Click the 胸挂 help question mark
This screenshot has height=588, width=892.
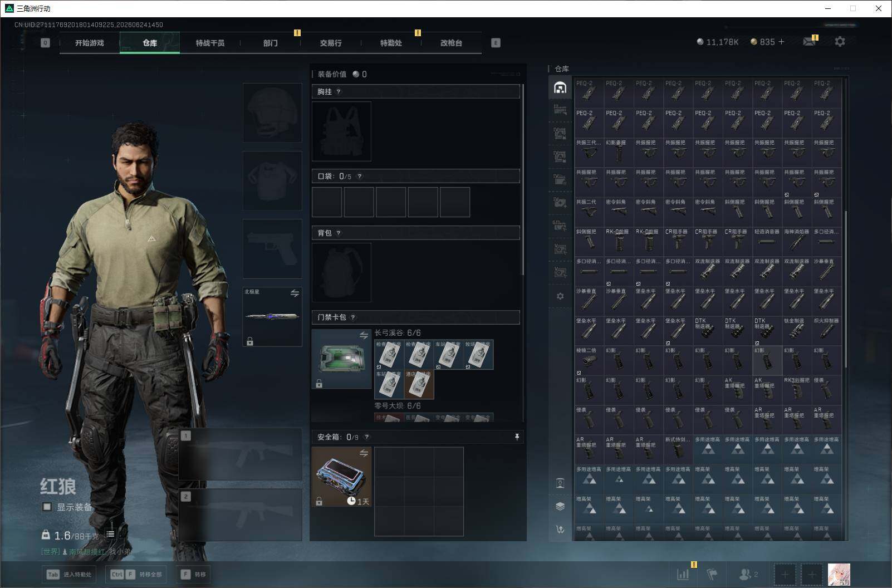coord(339,92)
